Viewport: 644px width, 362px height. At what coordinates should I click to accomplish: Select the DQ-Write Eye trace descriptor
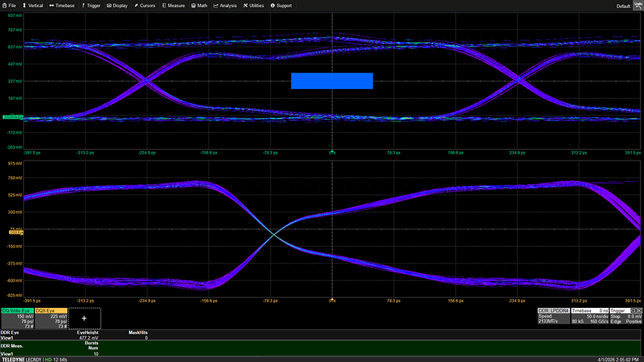(17, 318)
